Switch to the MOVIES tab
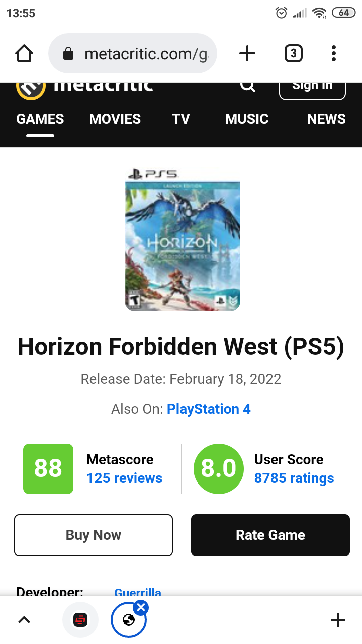This screenshot has height=644, width=362. pos(115,119)
